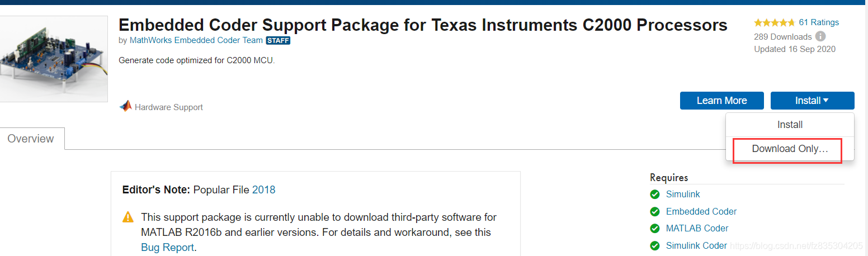Click the MATLAB Hardware Support icon
Image resolution: width=868 pixels, height=256 pixels.
(x=125, y=106)
